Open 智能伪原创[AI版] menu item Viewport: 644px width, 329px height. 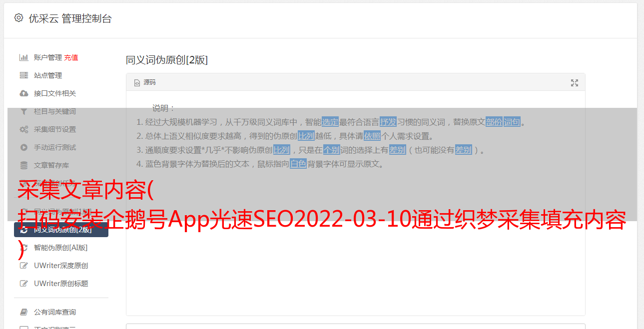61,248
